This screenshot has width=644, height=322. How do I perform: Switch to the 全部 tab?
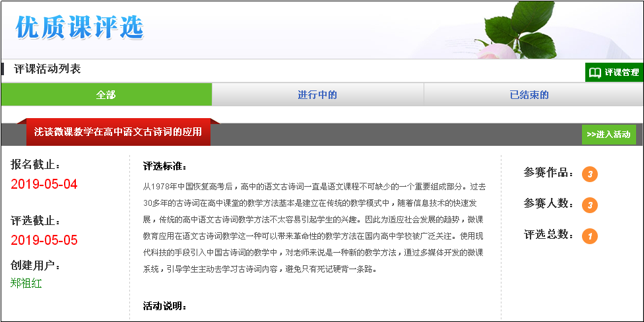(x=106, y=95)
